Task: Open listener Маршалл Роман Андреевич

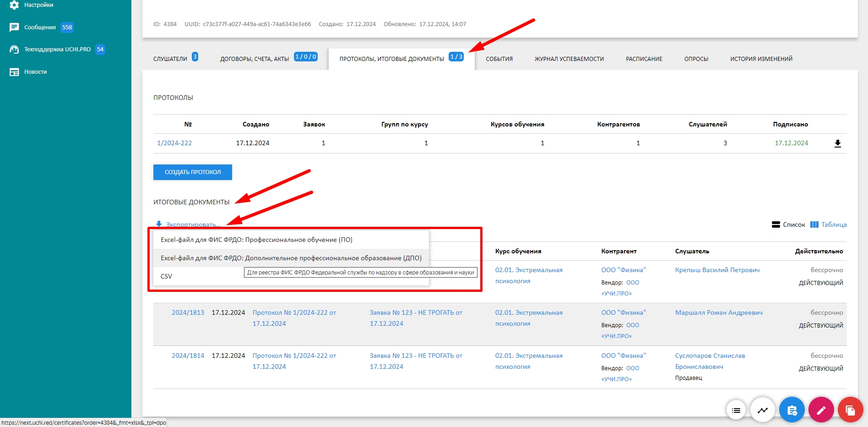Action: coord(719,312)
